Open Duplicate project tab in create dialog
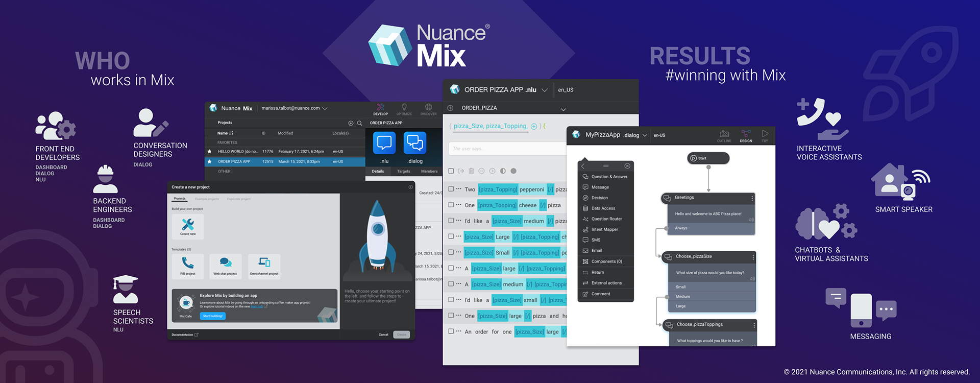The image size is (980, 383). tap(239, 199)
